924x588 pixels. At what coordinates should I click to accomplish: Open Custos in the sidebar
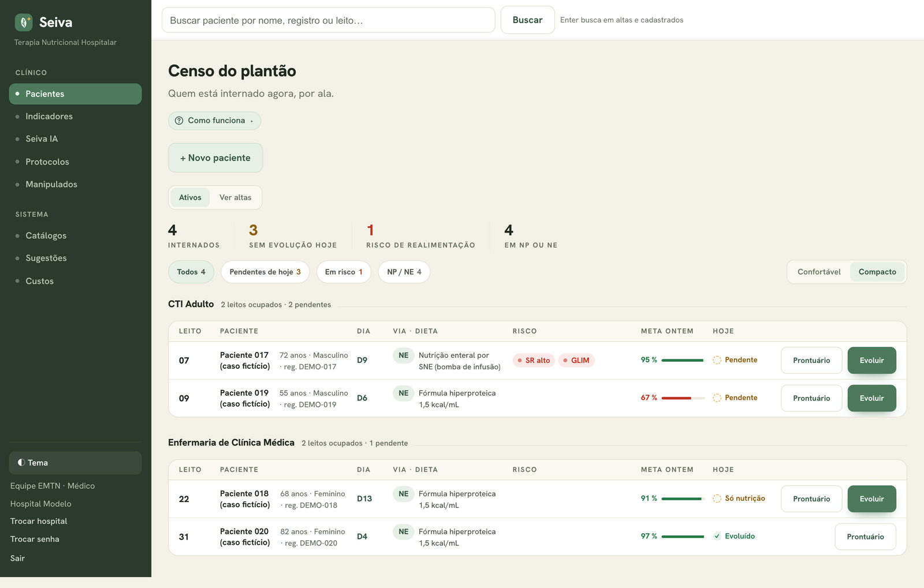(75, 282)
